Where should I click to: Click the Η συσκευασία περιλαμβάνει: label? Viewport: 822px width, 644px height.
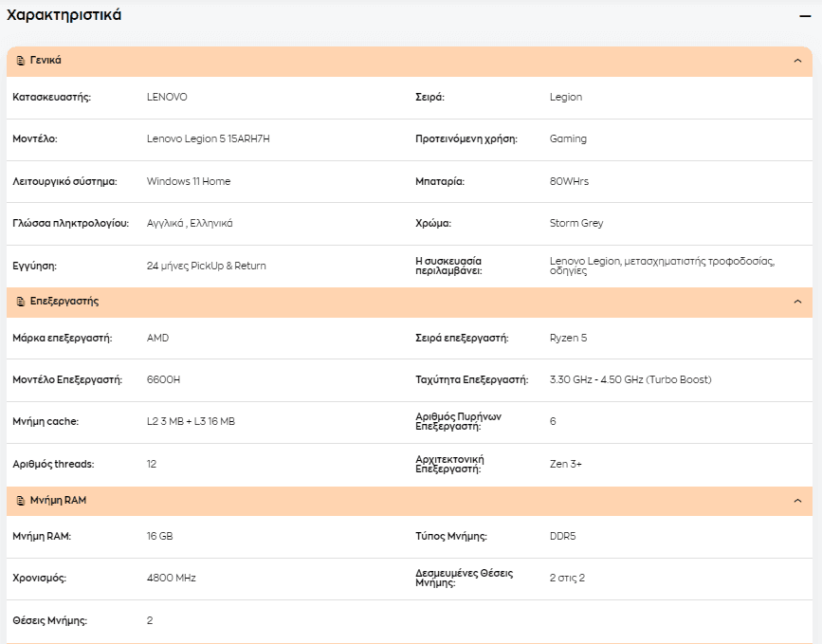[448, 266]
